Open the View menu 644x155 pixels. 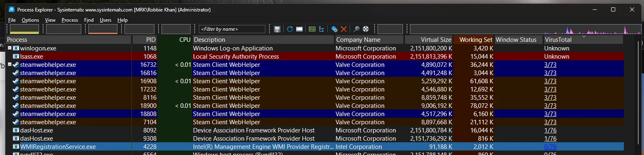click(50, 20)
